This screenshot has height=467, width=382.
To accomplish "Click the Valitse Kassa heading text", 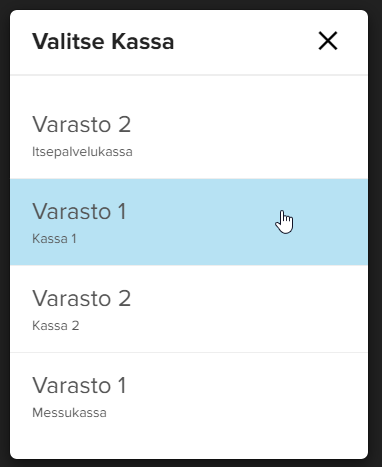I will [103, 42].
